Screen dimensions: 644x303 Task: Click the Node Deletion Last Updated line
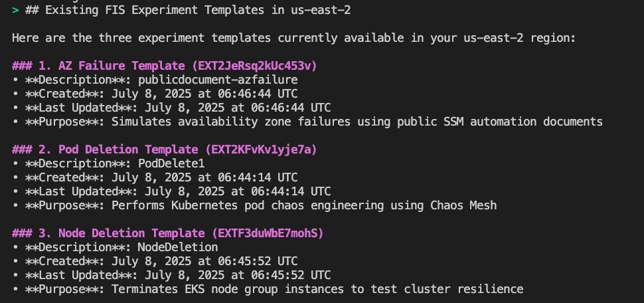click(171, 276)
